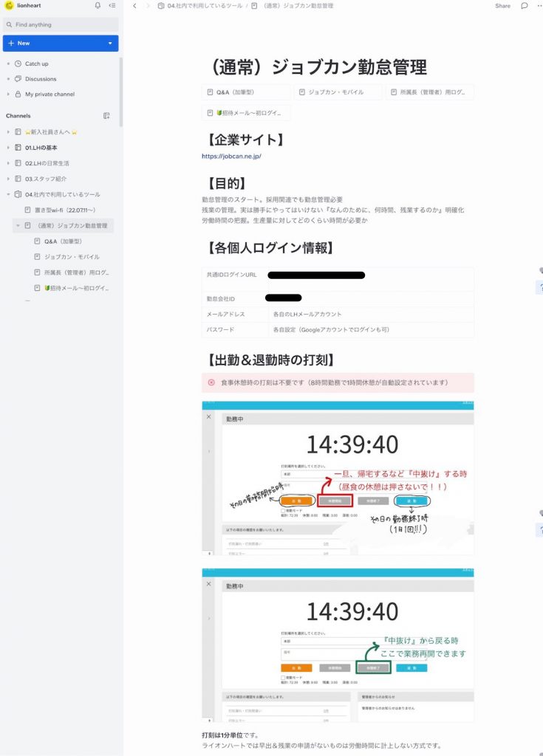Open 招待メール~初ログイ page in sidebar
This screenshot has width=543, height=756.
click(76, 289)
